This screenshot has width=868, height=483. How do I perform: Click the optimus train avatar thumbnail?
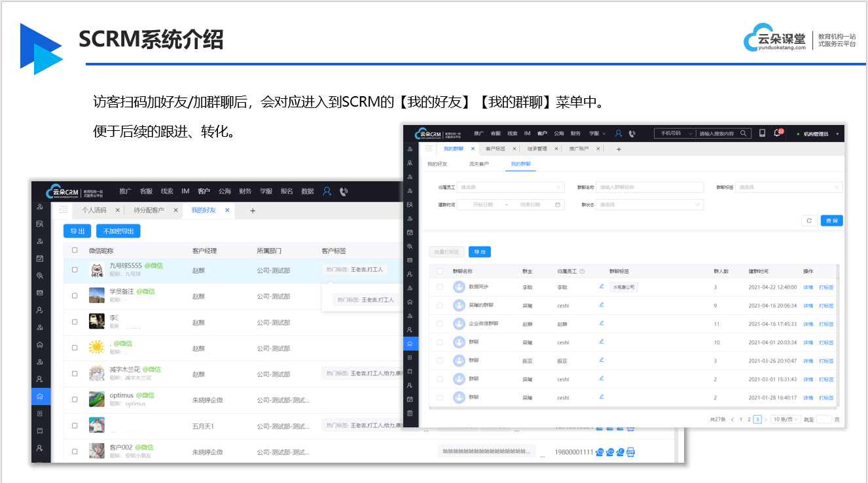point(97,399)
